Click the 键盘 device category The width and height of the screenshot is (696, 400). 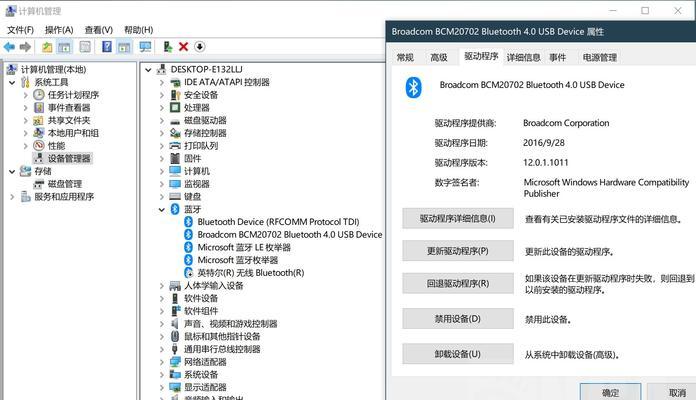point(193,196)
